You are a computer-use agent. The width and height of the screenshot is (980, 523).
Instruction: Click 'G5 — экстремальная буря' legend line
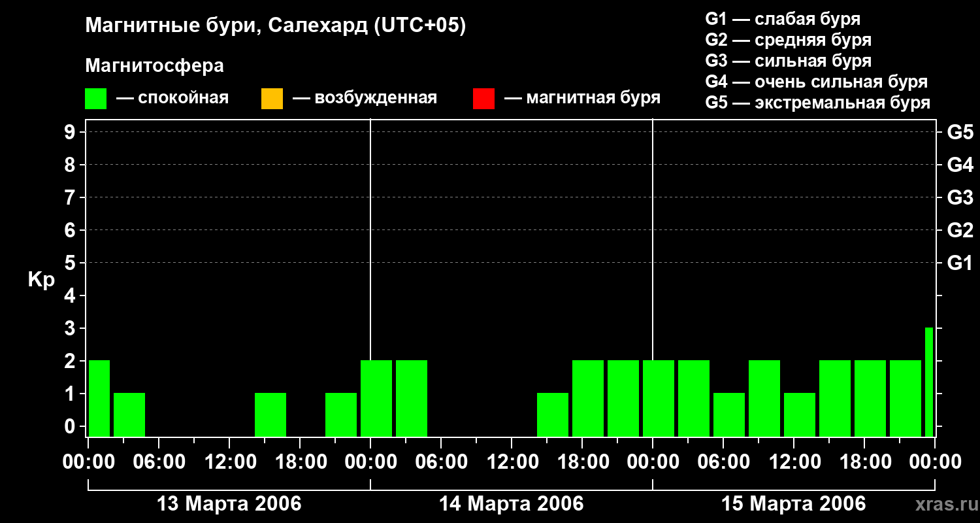tap(818, 103)
